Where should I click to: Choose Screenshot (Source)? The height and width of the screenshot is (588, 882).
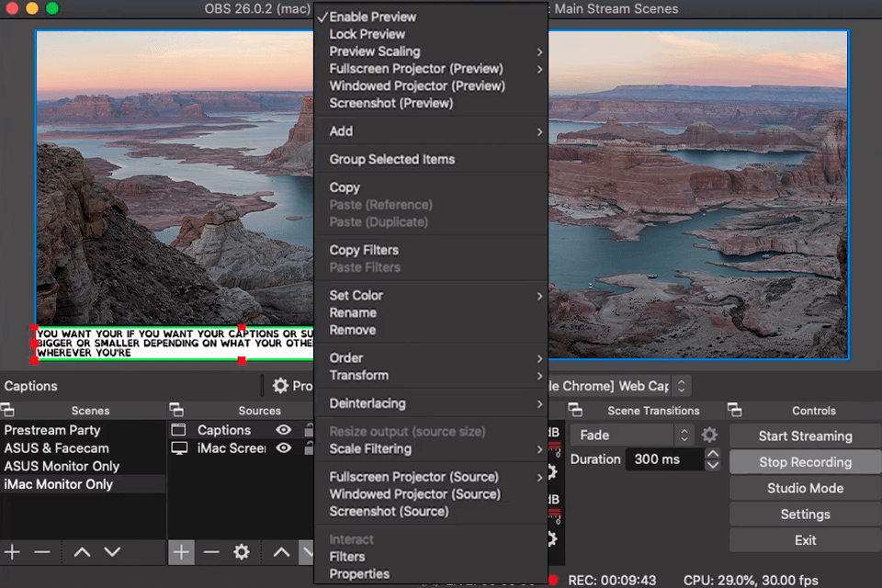[431, 512]
